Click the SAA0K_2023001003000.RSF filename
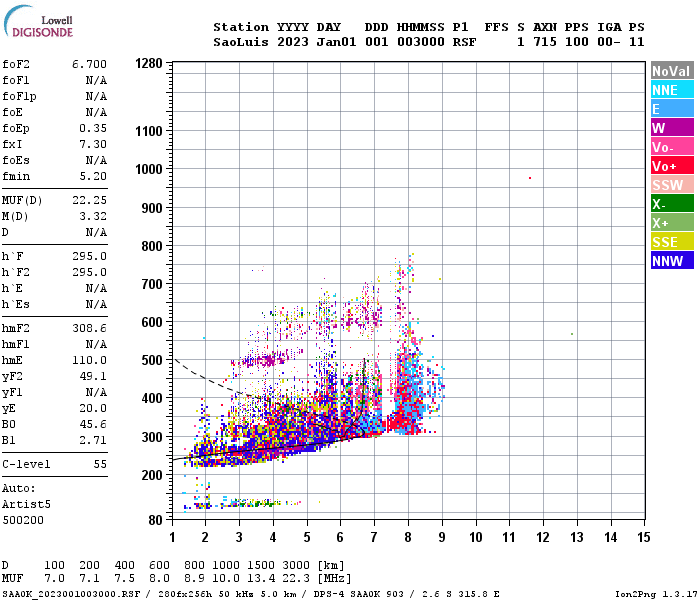700x600 pixels. [x=71, y=594]
